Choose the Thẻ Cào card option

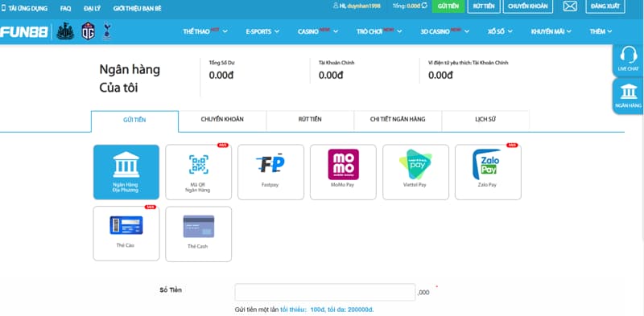click(x=126, y=233)
